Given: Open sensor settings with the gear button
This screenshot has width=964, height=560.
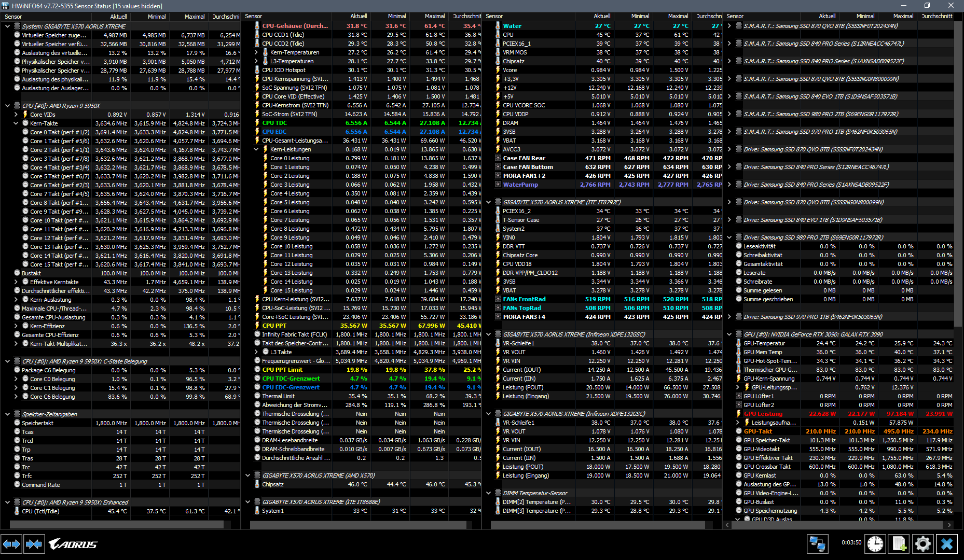Looking at the screenshot, I should pos(922,544).
